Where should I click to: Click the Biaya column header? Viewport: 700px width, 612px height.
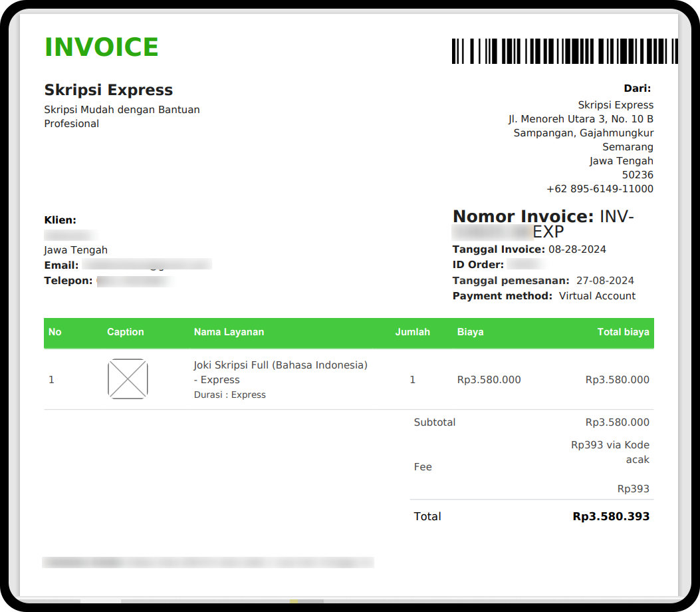click(x=470, y=332)
